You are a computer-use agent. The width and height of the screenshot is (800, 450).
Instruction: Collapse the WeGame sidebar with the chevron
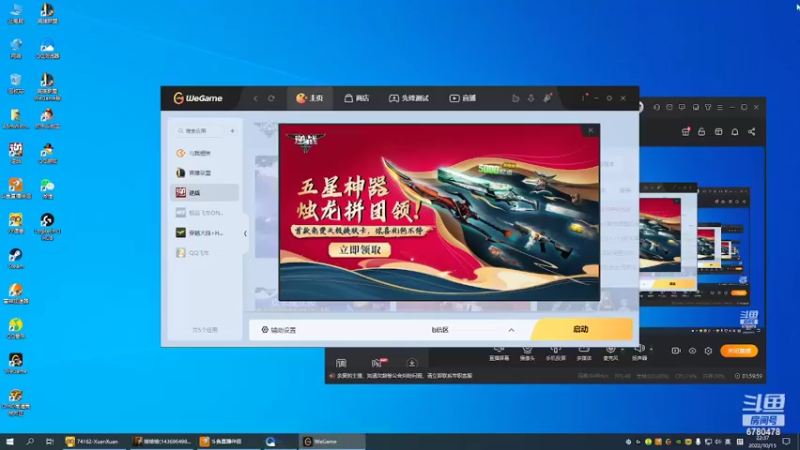[x=245, y=233]
